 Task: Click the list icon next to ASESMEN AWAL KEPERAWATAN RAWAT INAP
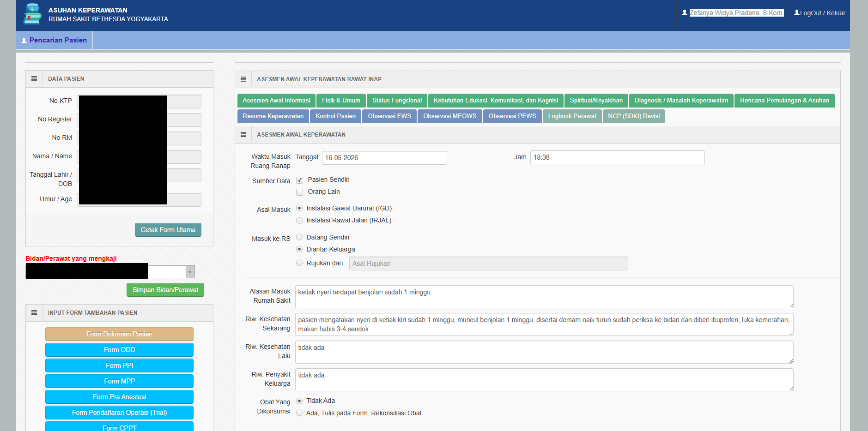point(243,79)
